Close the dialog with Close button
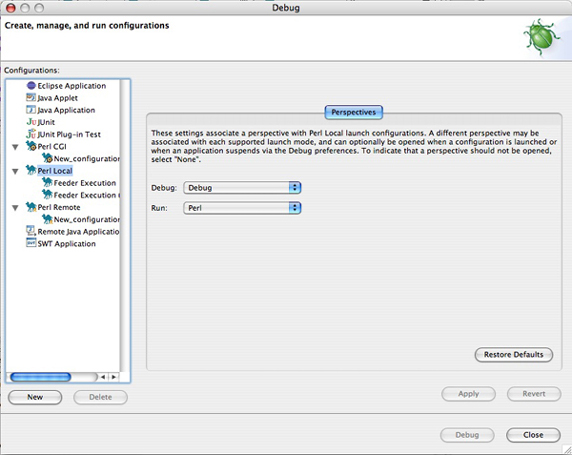Screen dimensions: 572x455 (x=533, y=435)
